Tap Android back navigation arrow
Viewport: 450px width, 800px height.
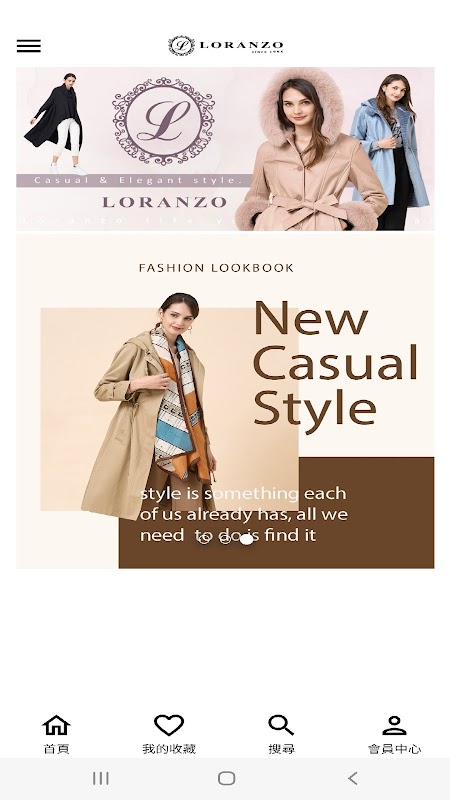(x=352, y=778)
